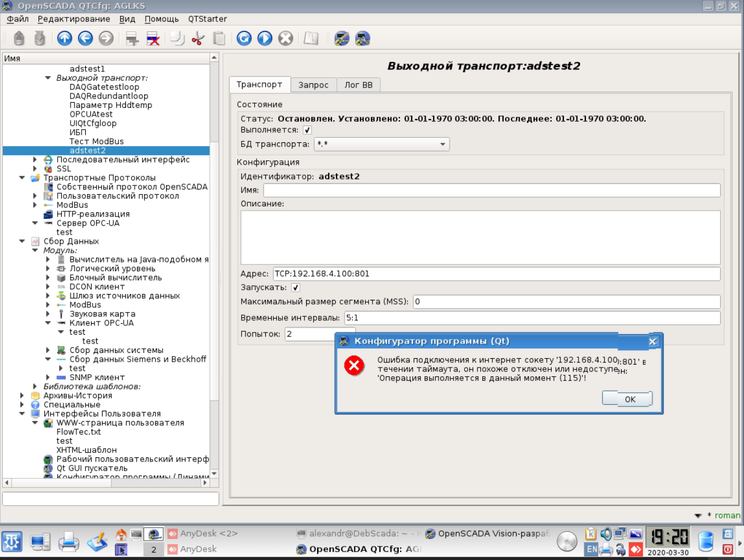Click the Back arrow toolbar icon

coord(85,38)
